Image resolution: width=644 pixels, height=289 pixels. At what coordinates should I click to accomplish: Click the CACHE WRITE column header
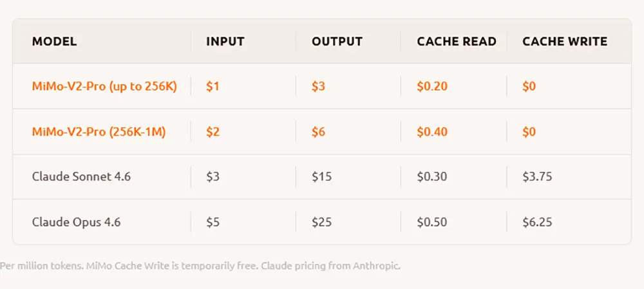[x=565, y=42]
